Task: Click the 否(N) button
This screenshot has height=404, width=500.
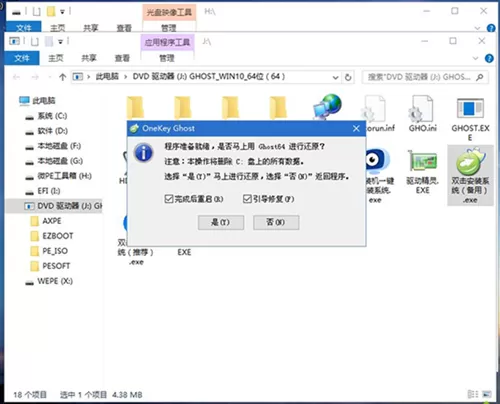Action: tap(276, 222)
